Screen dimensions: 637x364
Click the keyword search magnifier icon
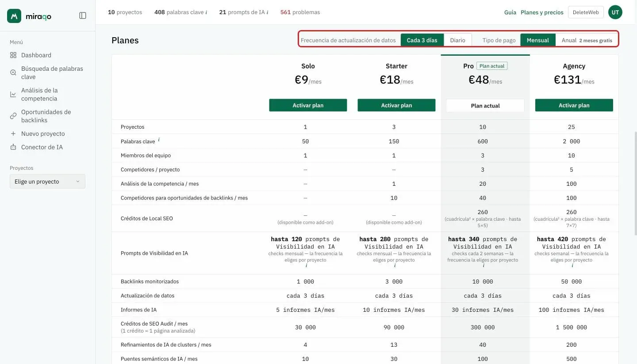pyautogui.click(x=13, y=73)
